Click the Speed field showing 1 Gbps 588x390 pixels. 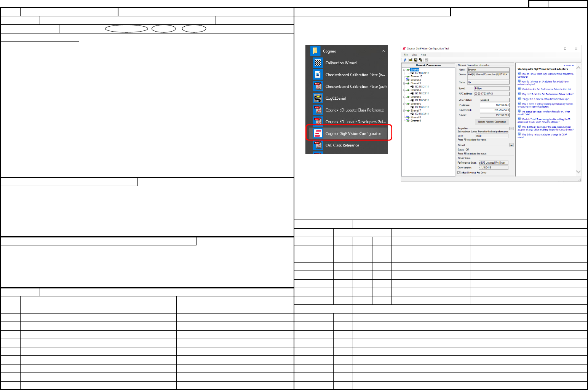pyautogui.click(x=491, y=88)
